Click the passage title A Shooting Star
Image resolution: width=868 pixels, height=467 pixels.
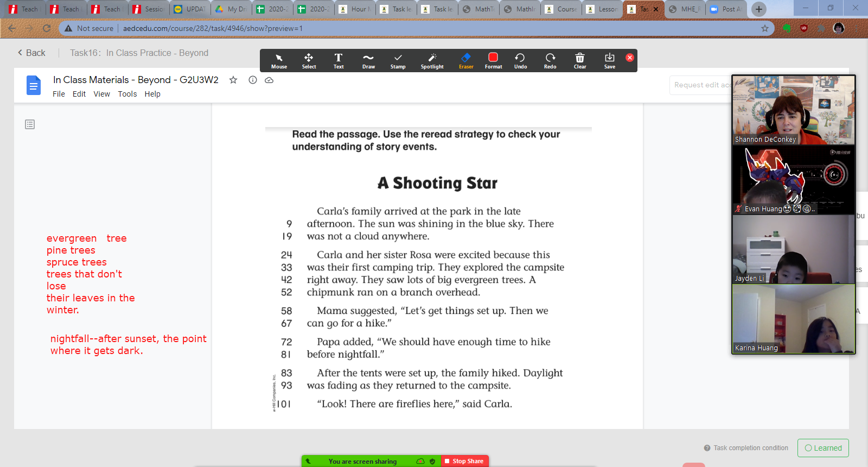(x=438, y=183)
